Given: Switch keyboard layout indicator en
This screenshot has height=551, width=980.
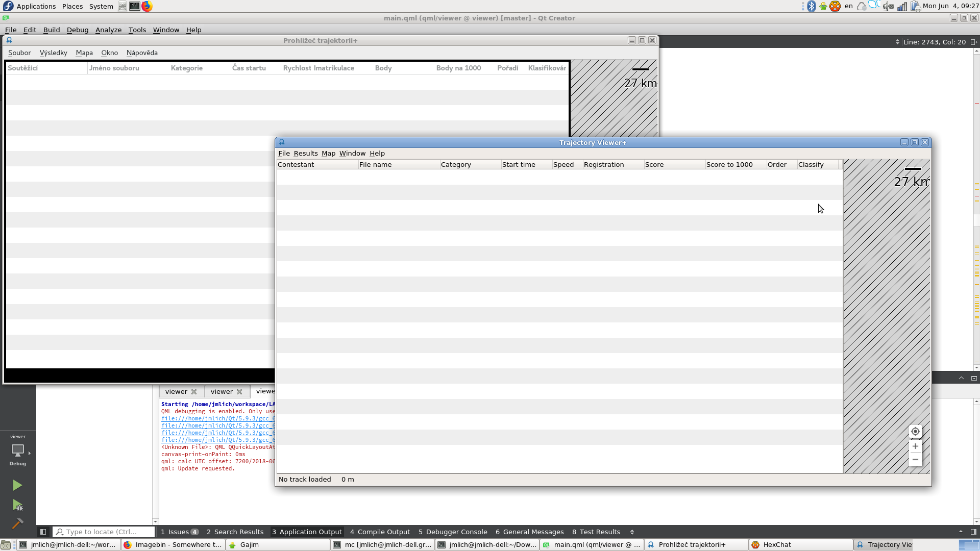Looking at the screenshot, I should click(849, 6).
